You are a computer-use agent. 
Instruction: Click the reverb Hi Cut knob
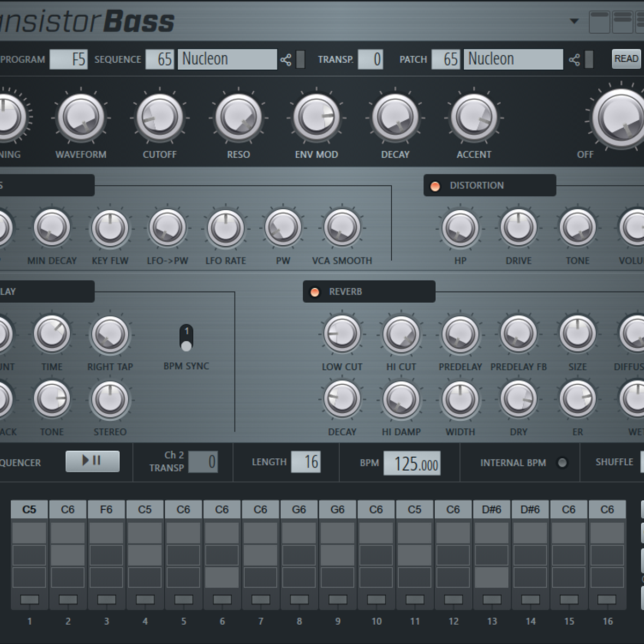pyautogui.click(x=401, y=334)
